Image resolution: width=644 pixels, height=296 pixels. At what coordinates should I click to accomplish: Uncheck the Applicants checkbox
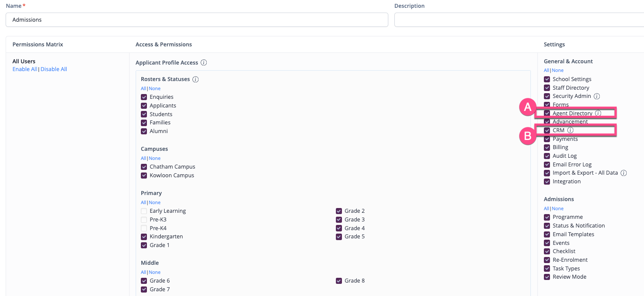[x=144, y=106]
